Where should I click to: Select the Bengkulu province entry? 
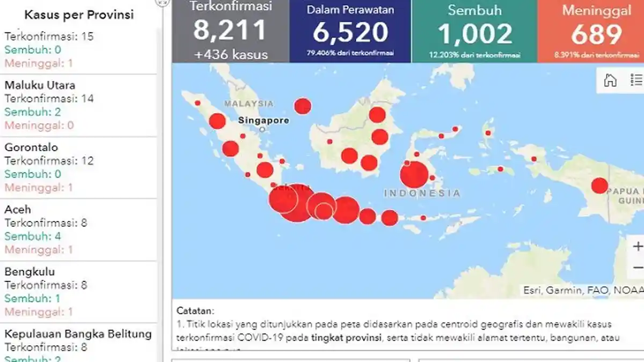pyautogui.click(x=78, y=292)
